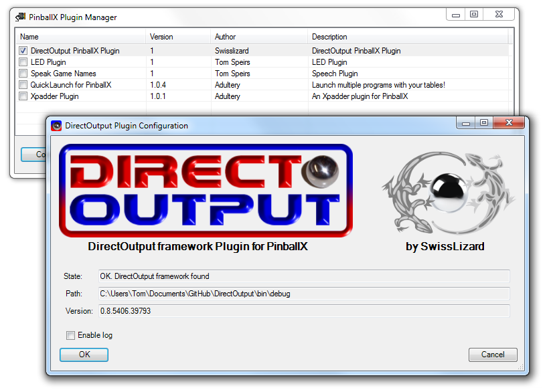Toggle the Enable log checkbox

70,335
